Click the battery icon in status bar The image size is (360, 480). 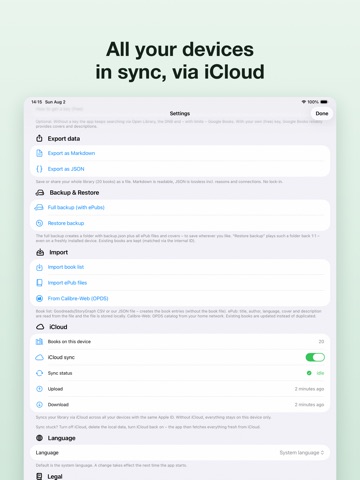[x=324, y=102]
